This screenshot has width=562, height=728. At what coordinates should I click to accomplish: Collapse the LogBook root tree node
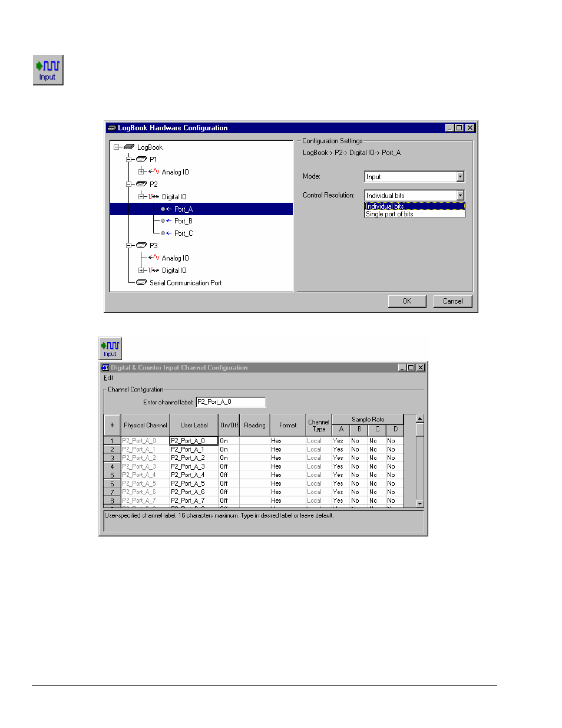117,147
